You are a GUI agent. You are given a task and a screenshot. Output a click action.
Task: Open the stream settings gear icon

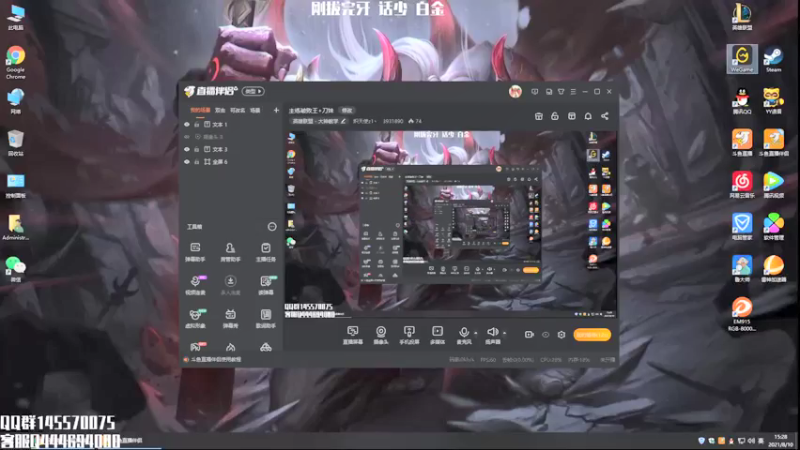561,335
